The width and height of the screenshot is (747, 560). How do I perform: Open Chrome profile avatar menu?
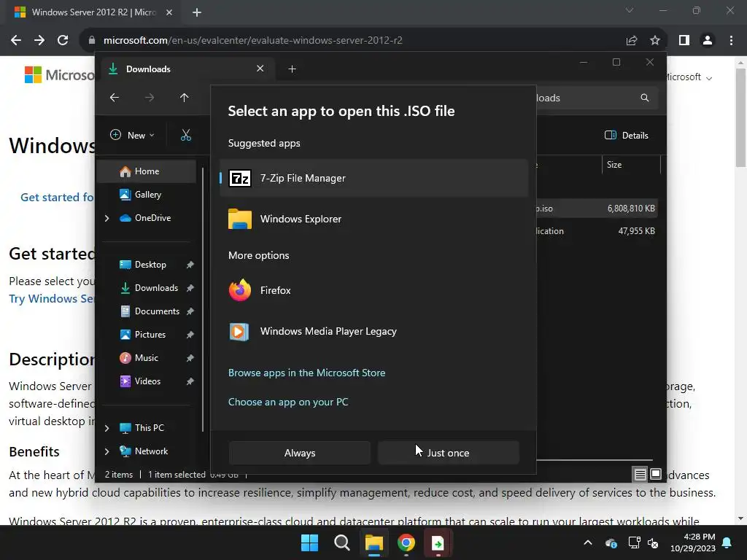click(708, 41)
